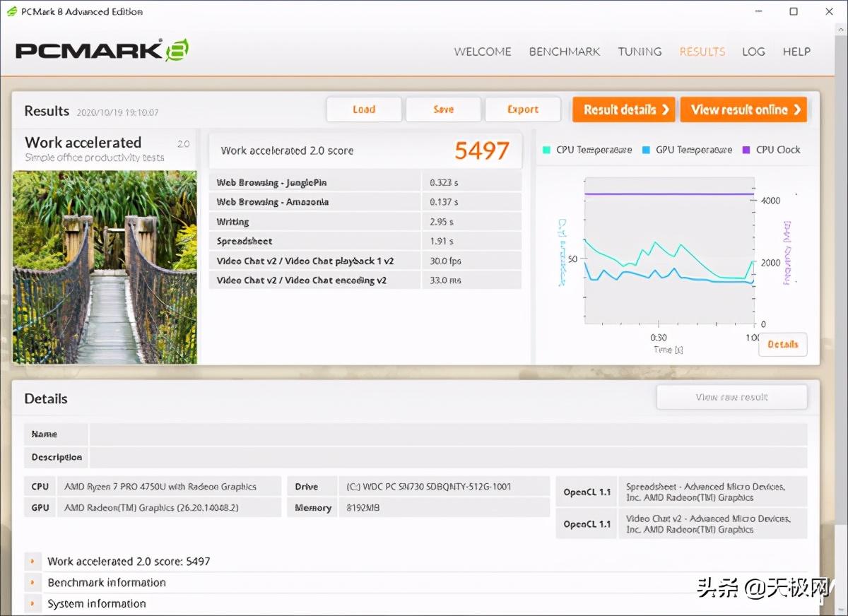Click the PCMark app icon in title bar
The image size is (848, 616).
pos(12,11)
